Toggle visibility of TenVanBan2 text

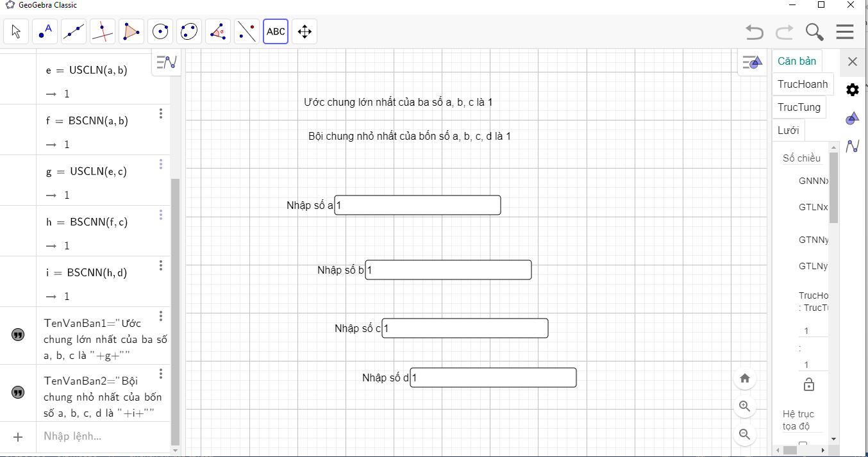tap(18, 392)
